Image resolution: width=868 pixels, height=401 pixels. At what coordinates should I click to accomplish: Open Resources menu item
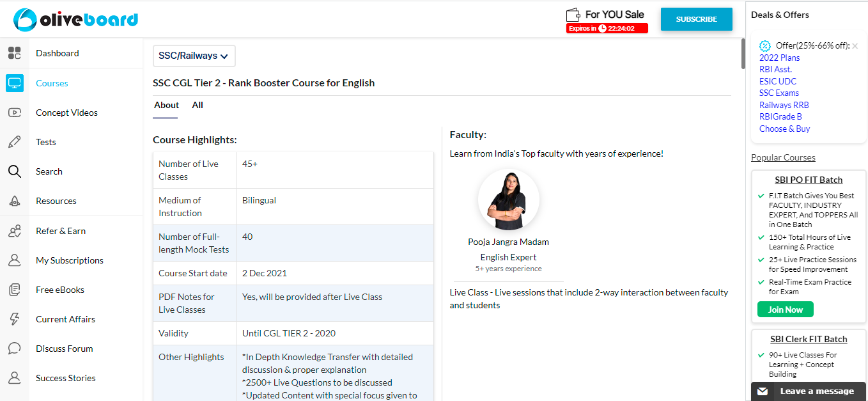[x=56, y=201]
